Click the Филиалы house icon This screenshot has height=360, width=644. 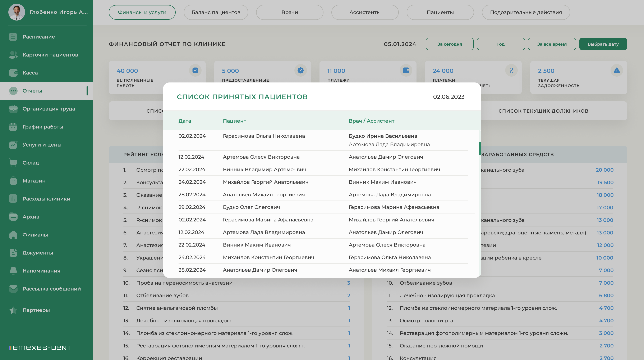13,235
